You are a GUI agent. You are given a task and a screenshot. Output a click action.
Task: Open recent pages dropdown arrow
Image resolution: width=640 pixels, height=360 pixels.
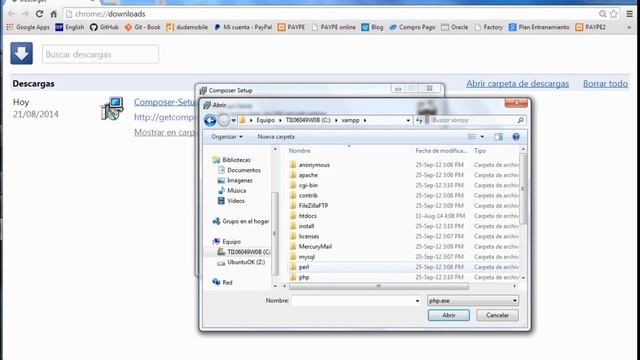(x=233, y=120)
